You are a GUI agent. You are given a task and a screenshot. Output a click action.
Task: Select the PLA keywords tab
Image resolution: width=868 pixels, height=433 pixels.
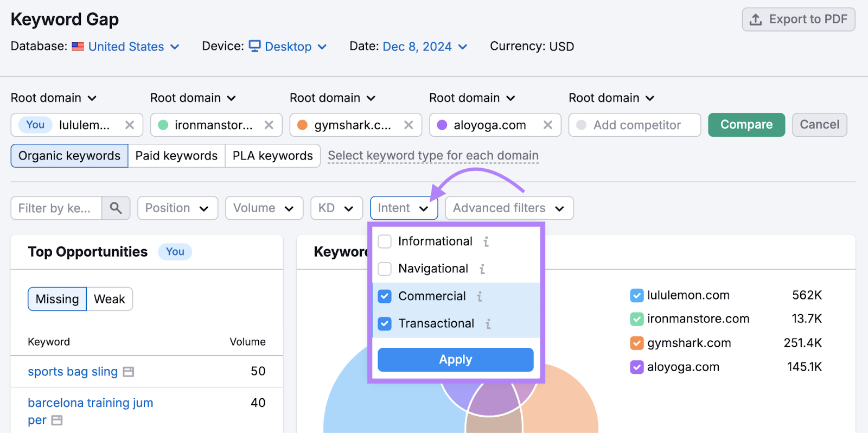tap(273, 156)
